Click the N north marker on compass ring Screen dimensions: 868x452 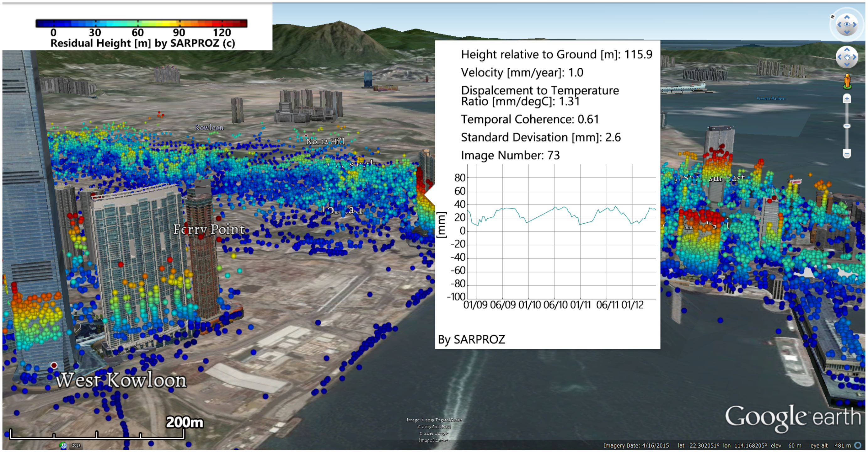point(832,17)
